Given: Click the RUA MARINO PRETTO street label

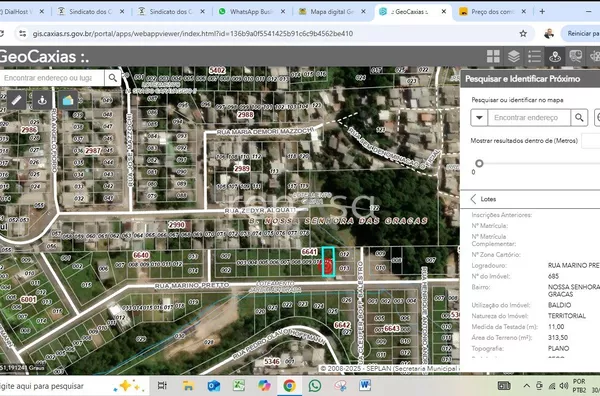Looking at the screenshot, I should coord(192,285).
